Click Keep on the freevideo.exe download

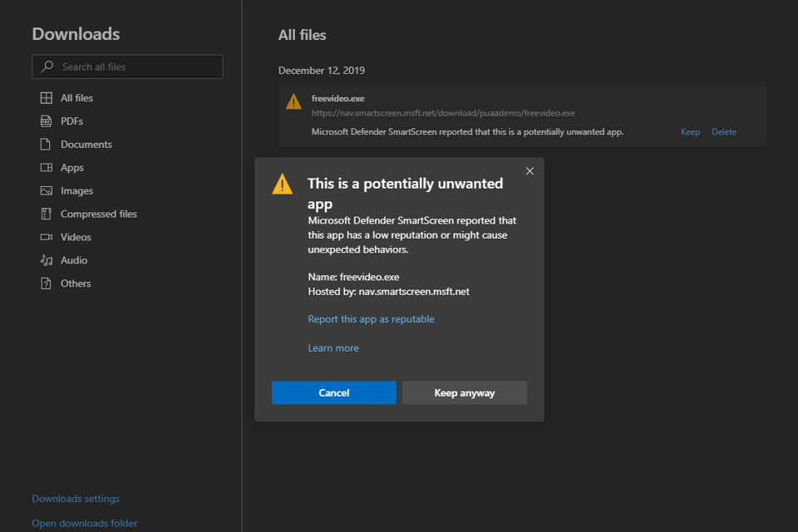[690, 131]
